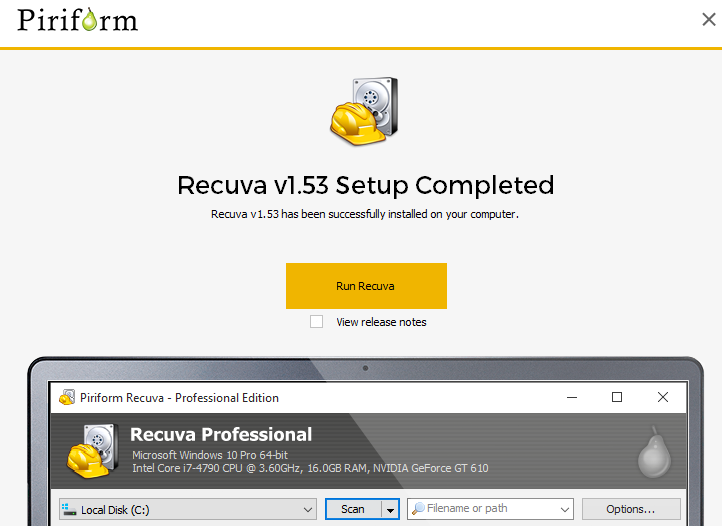Click the Scan button in preview

(x=353, y=509)
